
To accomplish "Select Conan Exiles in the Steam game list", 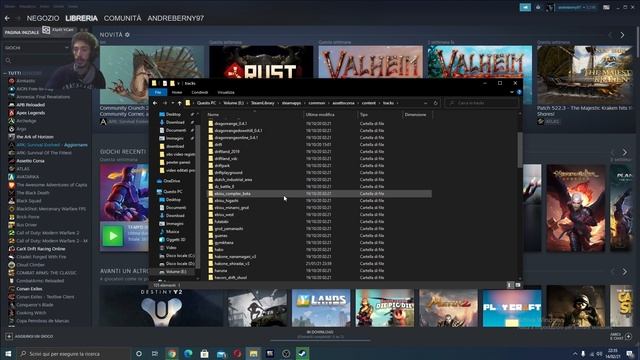I will tap(29, 289).
